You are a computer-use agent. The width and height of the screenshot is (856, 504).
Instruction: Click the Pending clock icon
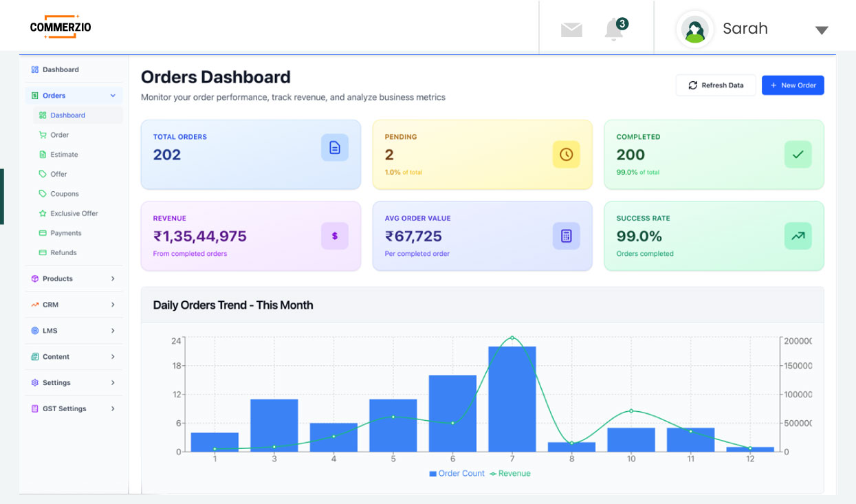click(566, 155)
